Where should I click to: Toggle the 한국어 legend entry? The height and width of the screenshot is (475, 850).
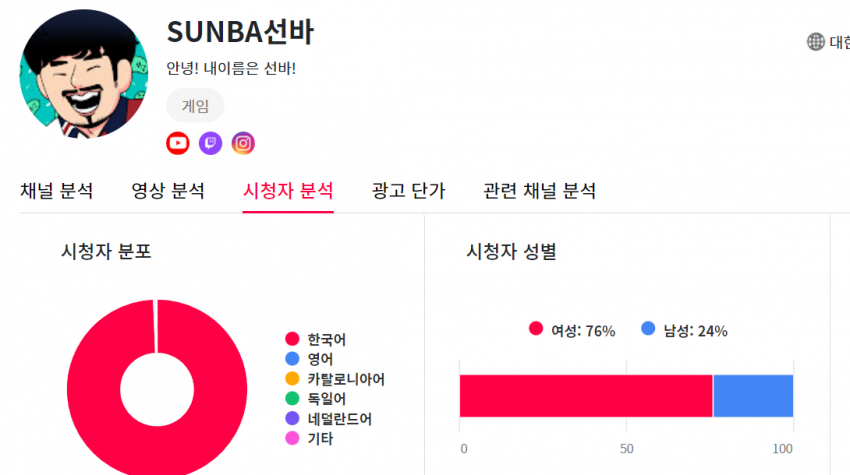[x=315, y=339]
